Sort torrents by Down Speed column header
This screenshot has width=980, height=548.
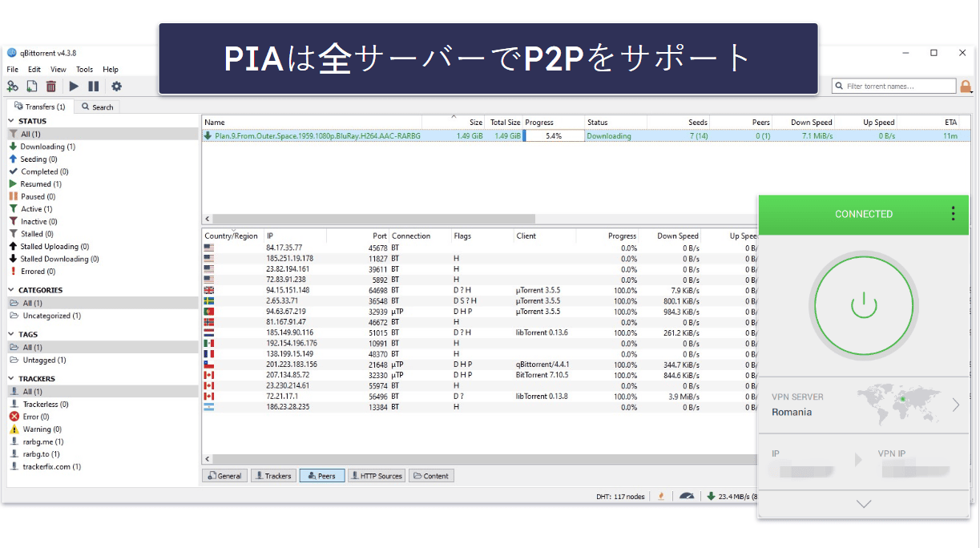click(x=804, y=123)
